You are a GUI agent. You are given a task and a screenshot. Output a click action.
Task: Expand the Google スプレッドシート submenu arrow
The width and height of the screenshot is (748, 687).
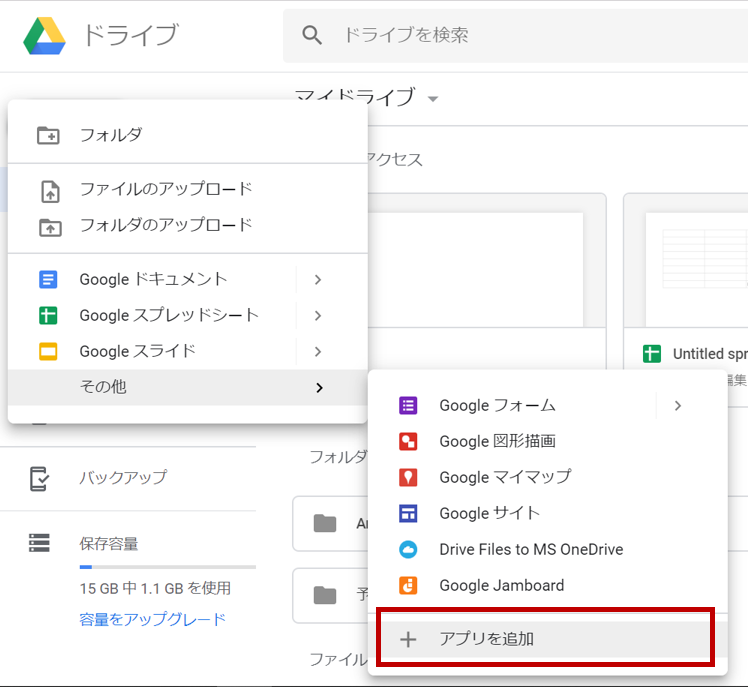[318, 315]
